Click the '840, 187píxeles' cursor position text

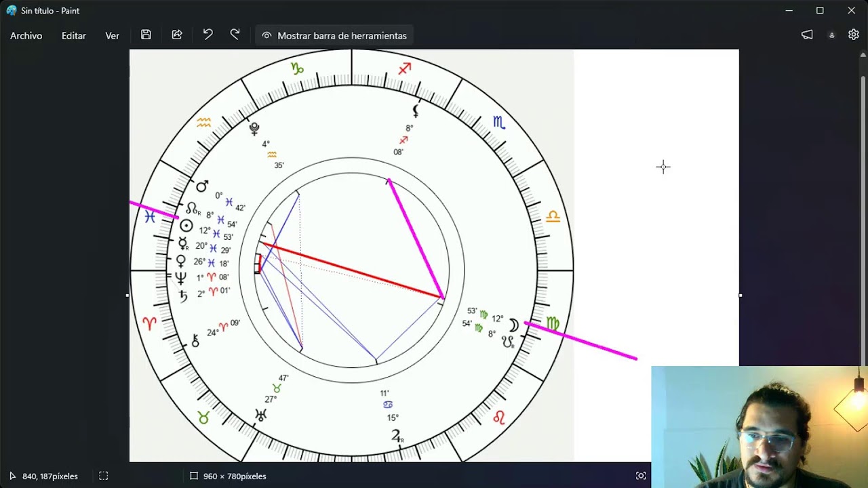click(50, 476)
